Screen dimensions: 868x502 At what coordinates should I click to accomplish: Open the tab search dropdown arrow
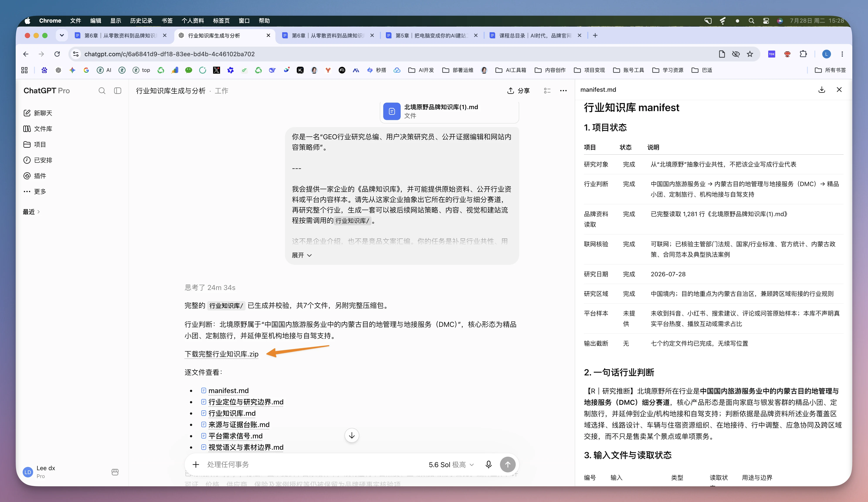(x=62, y=36)
